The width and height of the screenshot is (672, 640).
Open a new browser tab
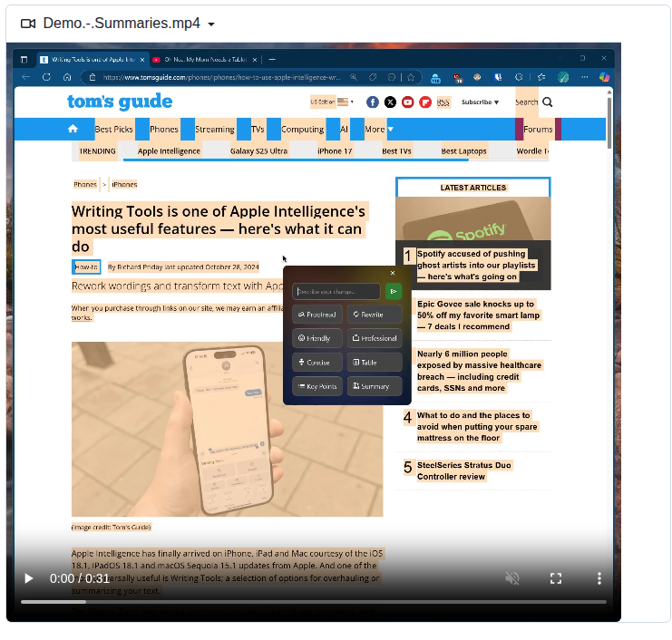click(272, 60)
